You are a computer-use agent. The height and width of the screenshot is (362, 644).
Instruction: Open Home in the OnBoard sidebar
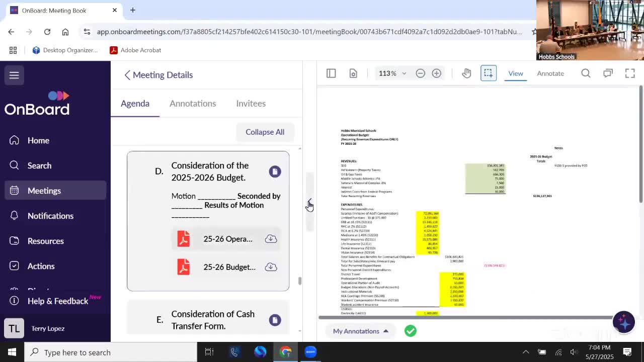38,140
